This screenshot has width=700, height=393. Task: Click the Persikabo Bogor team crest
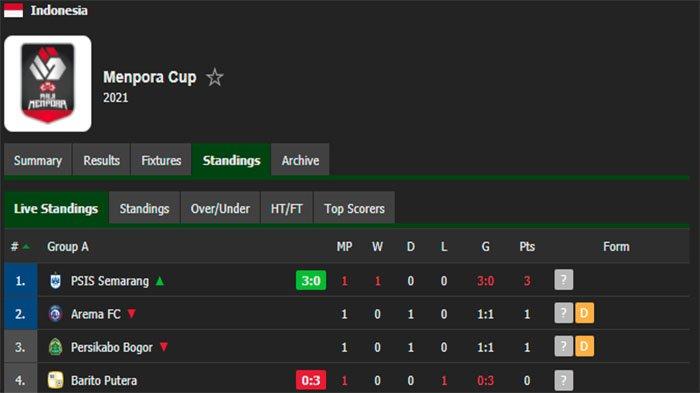pos(55,347)
